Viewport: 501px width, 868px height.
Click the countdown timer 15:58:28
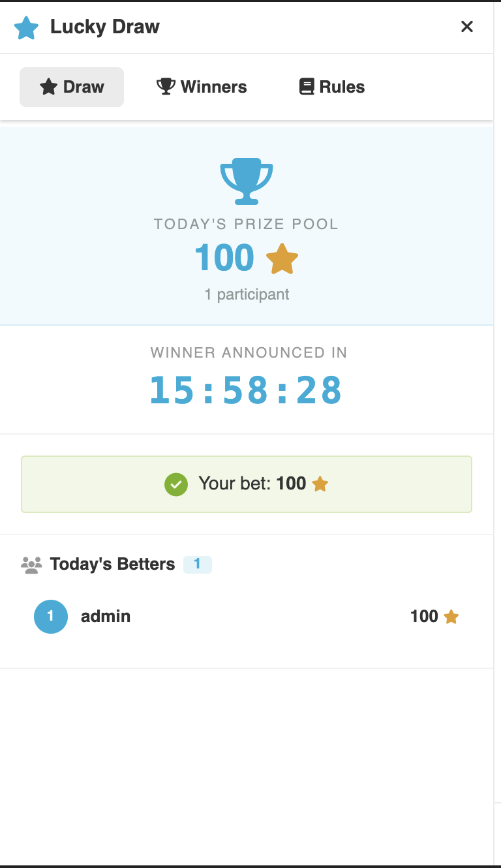click(246, 390)
